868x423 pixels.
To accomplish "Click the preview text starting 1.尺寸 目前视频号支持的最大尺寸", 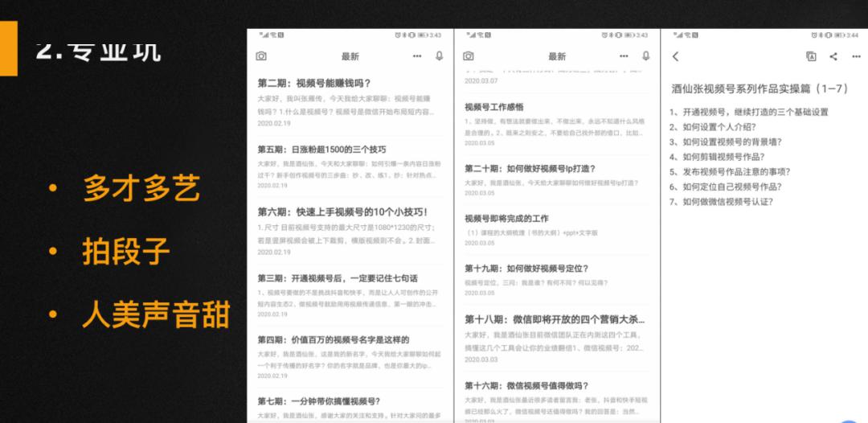I will (x=346, y=234).
